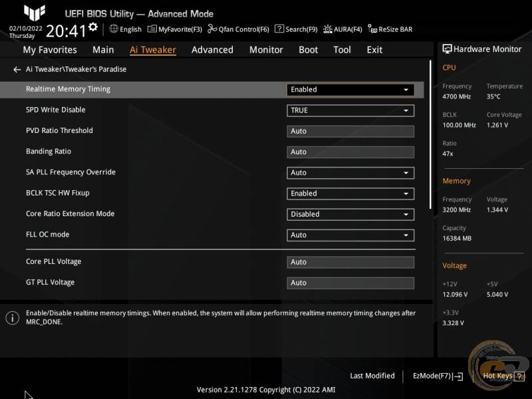Image resolution: width=532 pixels, height=399 pixels.
Task: Open SA PLL Frequency Override dropdown
Action: 350,173
